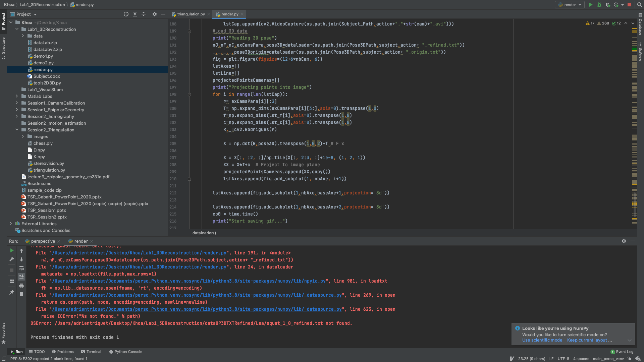Toggle pin tab in Run panel
Viewport: 644px width, 362px height.
point(12,292)
